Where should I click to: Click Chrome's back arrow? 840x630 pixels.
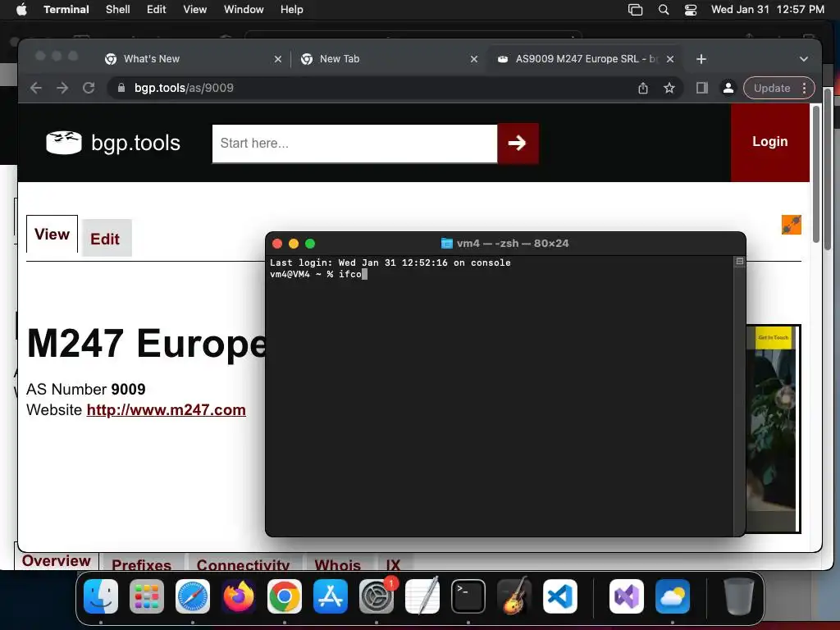point(36,88)
